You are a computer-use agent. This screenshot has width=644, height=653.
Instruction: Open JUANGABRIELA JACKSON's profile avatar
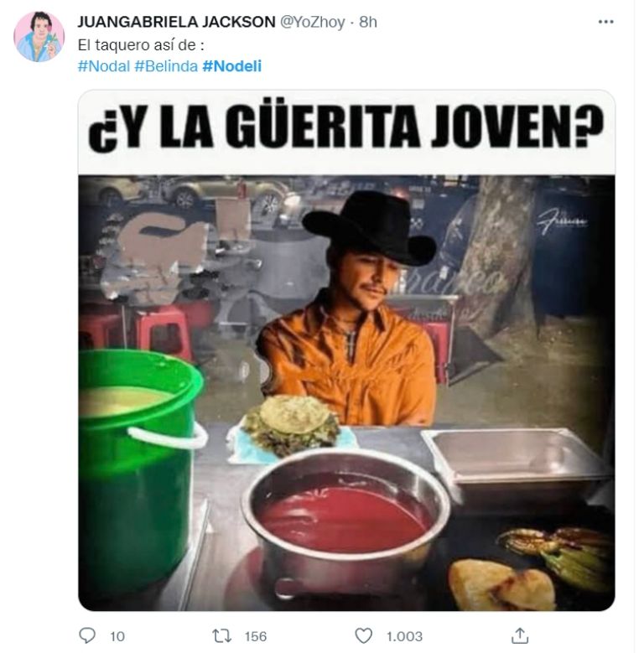(x=39, y=37)
